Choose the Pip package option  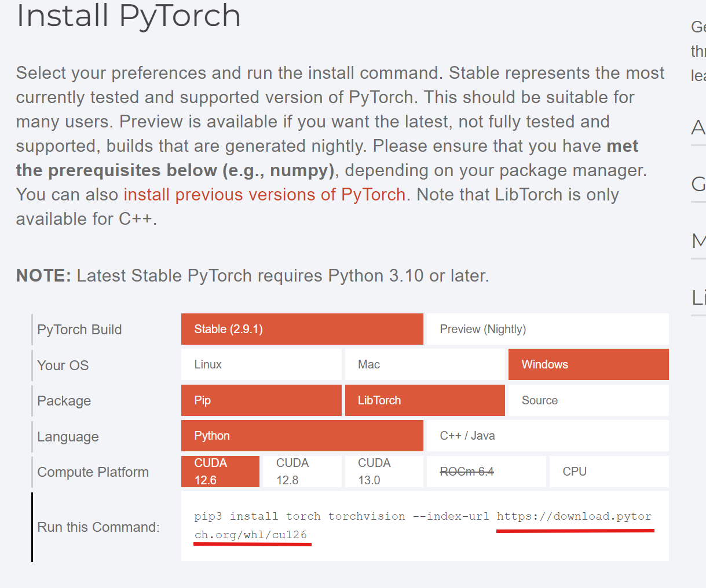pos(261,400)
